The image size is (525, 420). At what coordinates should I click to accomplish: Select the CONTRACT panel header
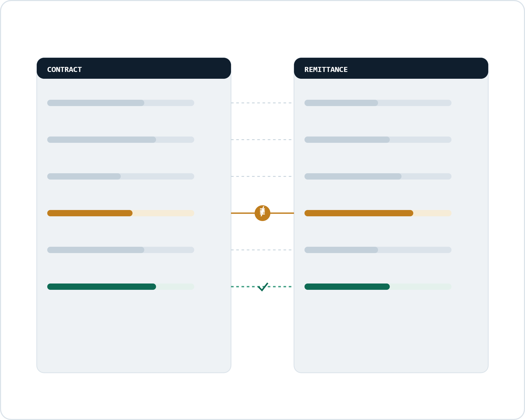tap(134, 68)
